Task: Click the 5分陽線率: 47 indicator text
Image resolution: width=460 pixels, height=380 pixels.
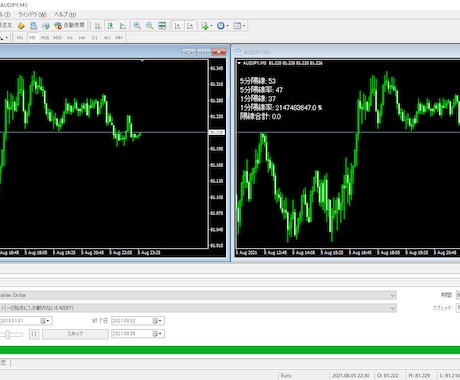Action: (x=261, y=90)
